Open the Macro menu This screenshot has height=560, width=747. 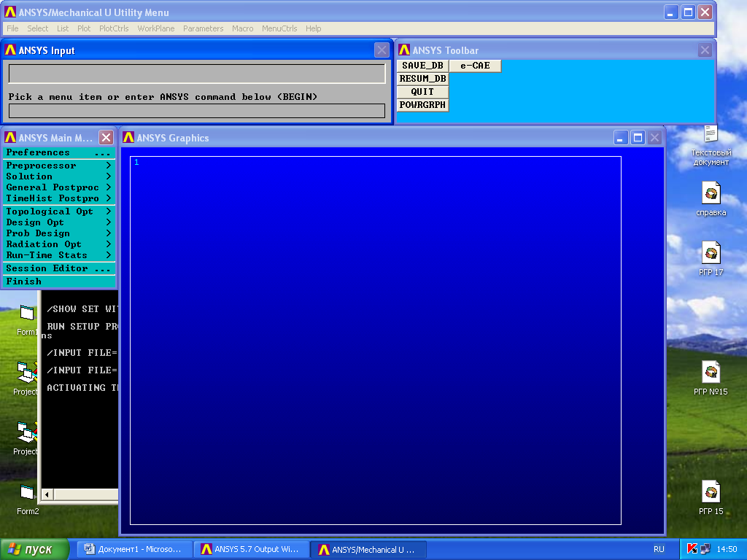tap(242, 28)
